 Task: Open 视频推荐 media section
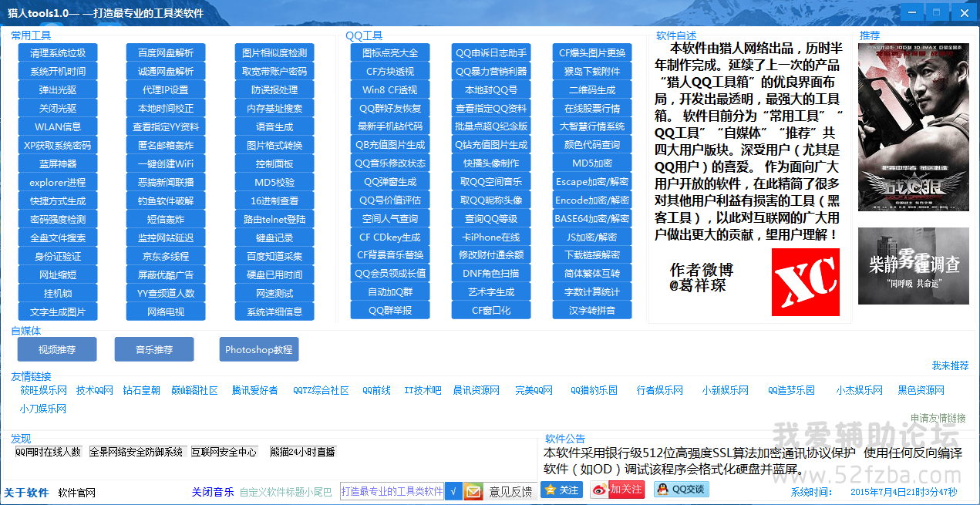point(57,349)
